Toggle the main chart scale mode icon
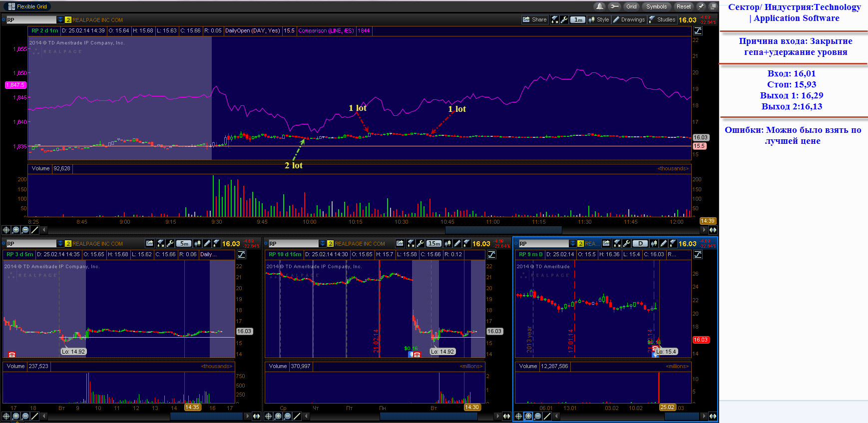This screenshot has width=868, height=423. click(698, 31)
